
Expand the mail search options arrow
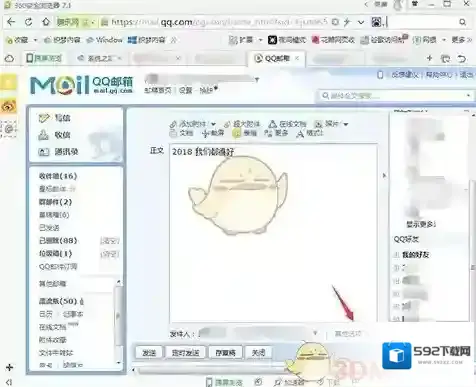click(468, 96)
